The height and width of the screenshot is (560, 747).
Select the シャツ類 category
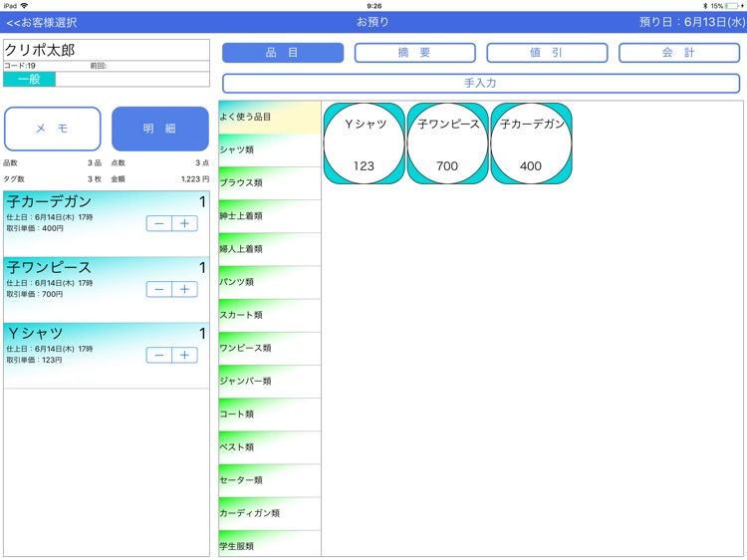(x=270, y=150)
